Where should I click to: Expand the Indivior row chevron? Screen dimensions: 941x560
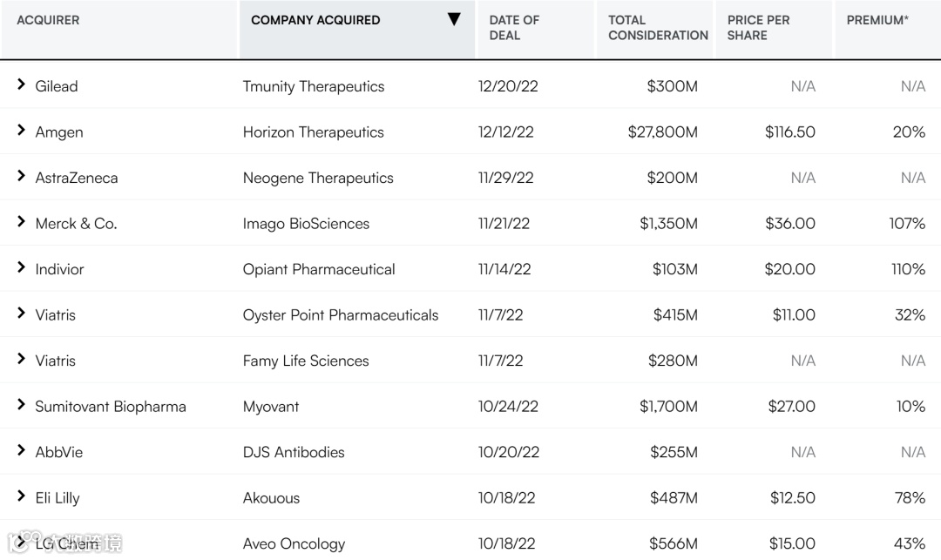coord(22,268)
